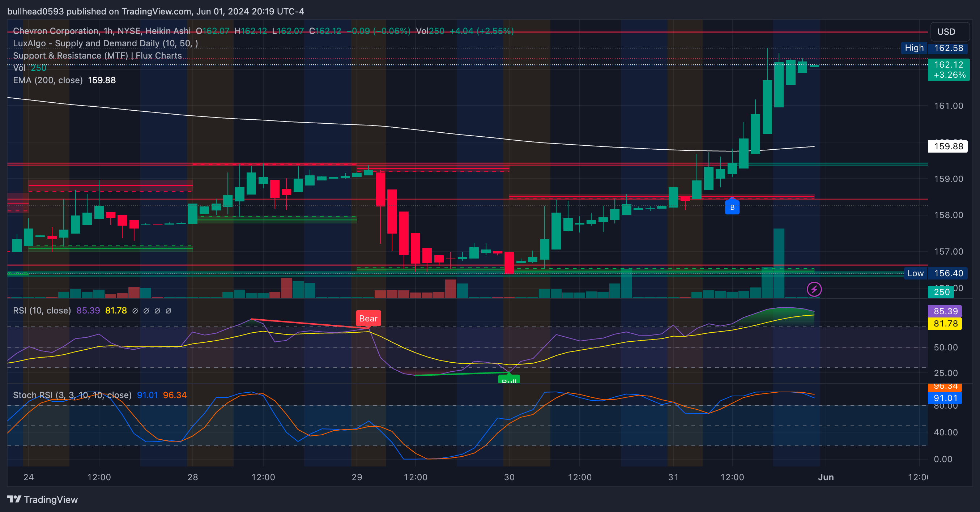Image resolution: width=980 pixels, height=512 pixels.
Task: Click the Jun label on time axis
Action: coord(826,477)
